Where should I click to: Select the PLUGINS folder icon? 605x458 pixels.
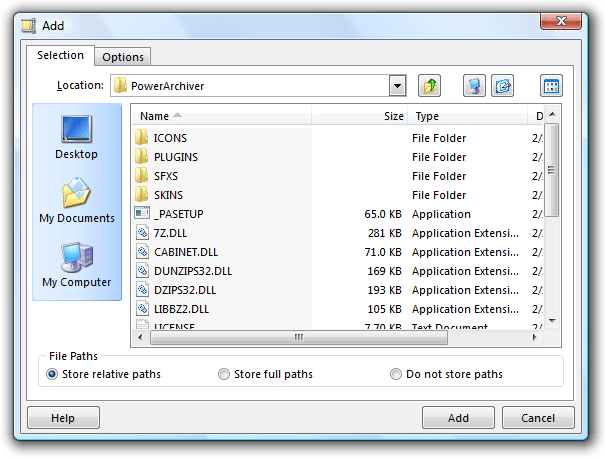142,157
